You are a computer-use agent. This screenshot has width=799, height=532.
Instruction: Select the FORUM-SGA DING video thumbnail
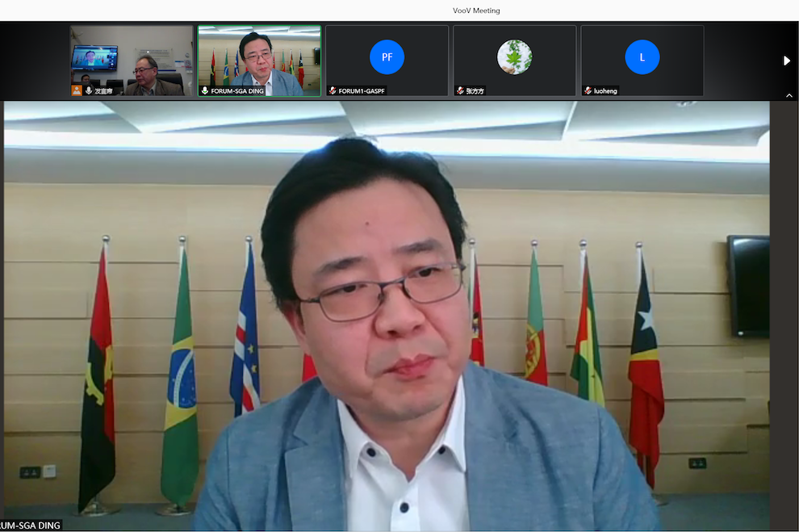pos(259,57)
